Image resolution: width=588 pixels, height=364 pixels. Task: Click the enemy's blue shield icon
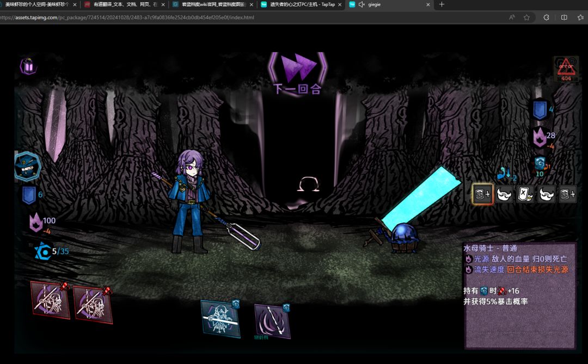tap(540, 110)
